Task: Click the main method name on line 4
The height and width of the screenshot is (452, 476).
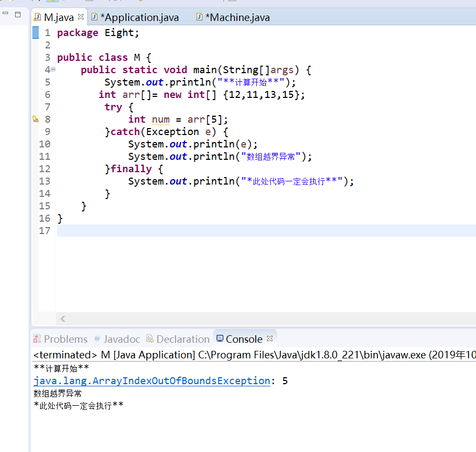Action: tap(205, 70)
